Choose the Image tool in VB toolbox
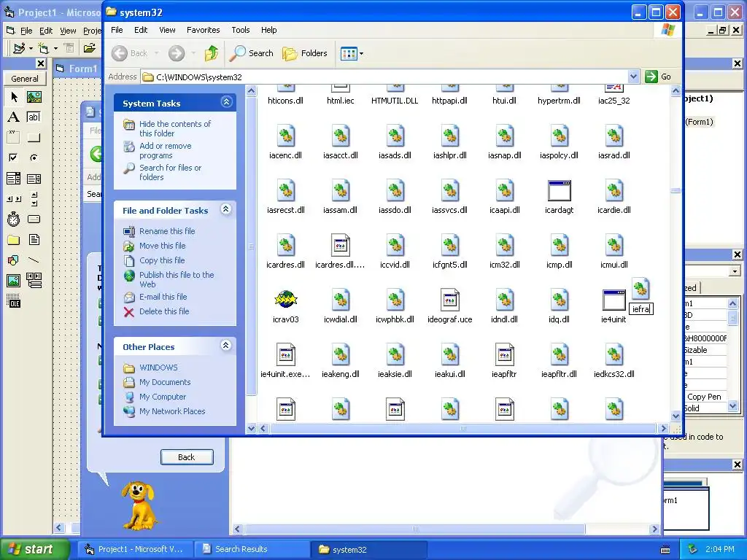747x560 pixels. [x=14, y=281]
